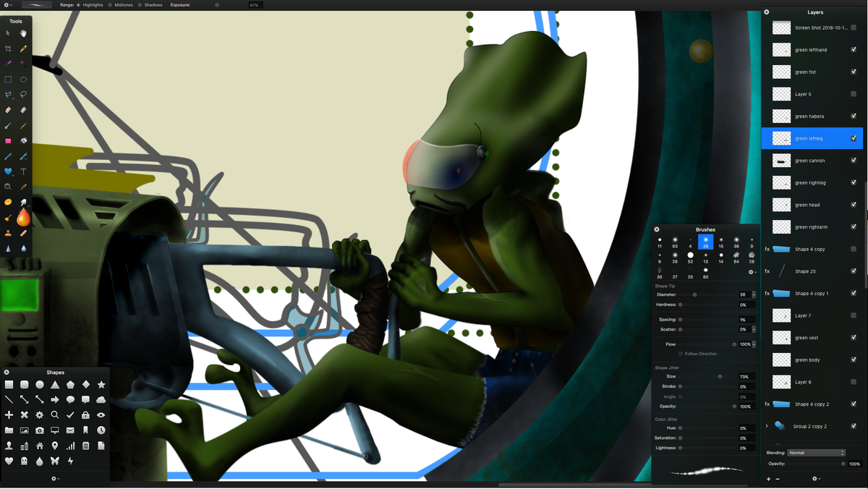
Task: Close the Brushes panel
Action: click(x=657, y=229)
